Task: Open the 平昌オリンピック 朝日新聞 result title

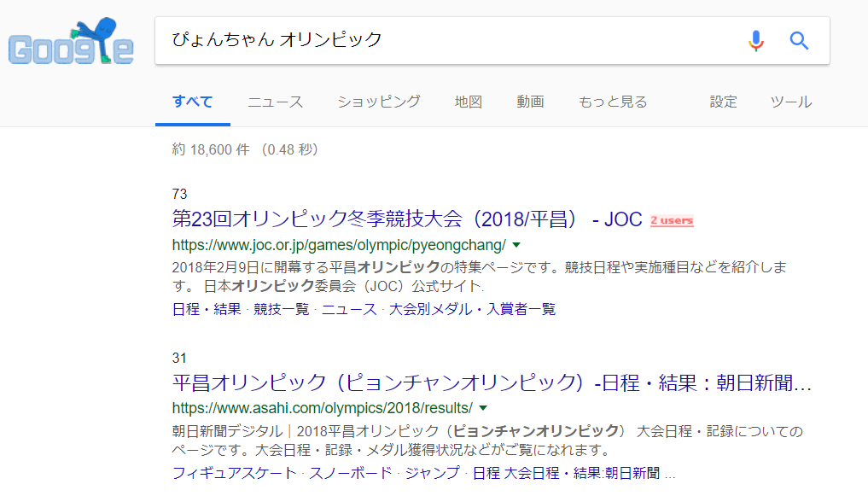Action: (x=492, y=382)
